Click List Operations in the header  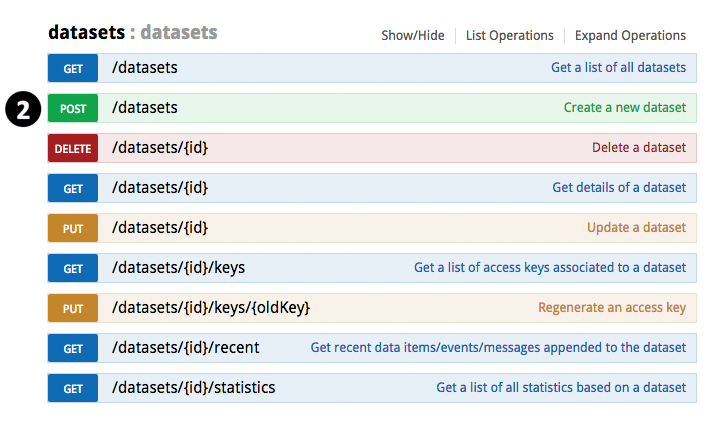[509, 35]
